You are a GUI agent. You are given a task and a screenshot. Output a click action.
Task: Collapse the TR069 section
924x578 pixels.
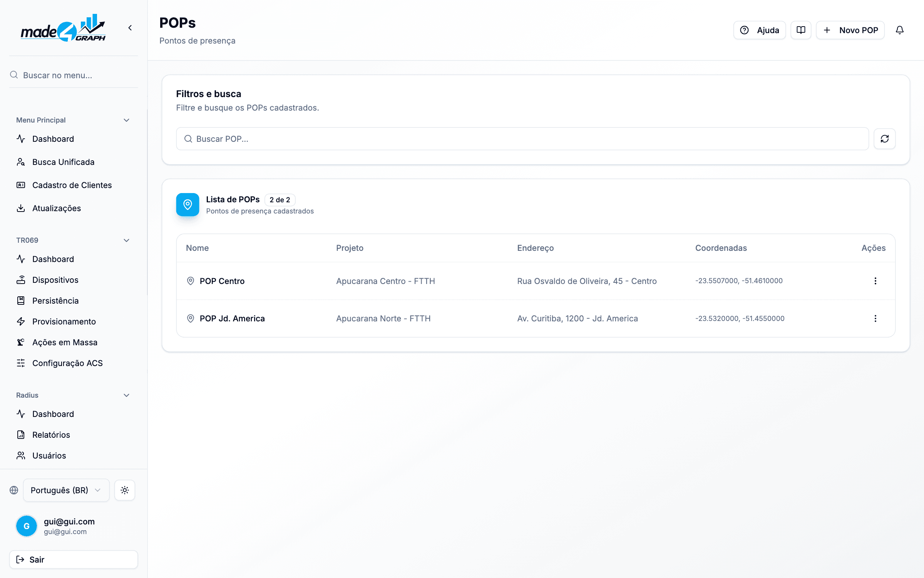point(126,240)
